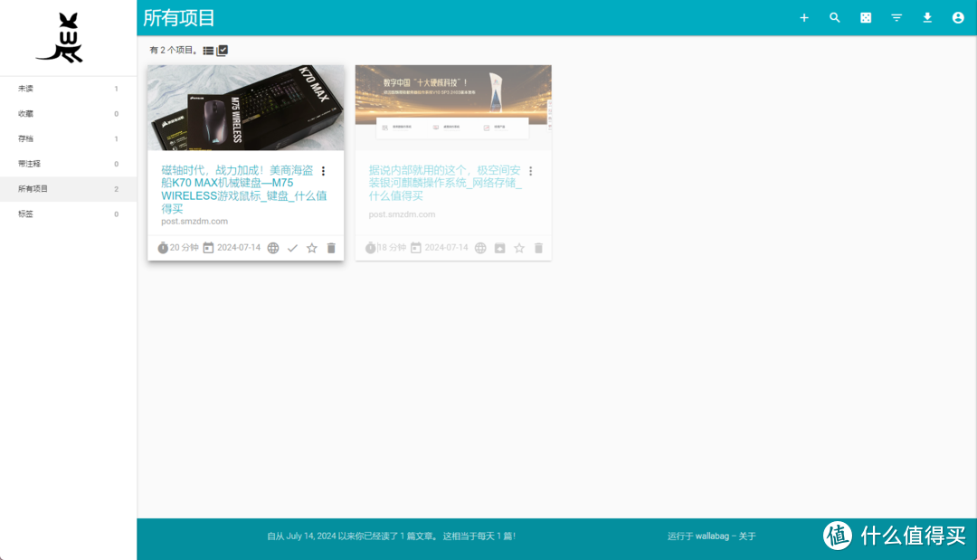Screen dimensions: 977x560
Task: Open the user account menu
Action: pyautogui.click(x=958, y=18)
